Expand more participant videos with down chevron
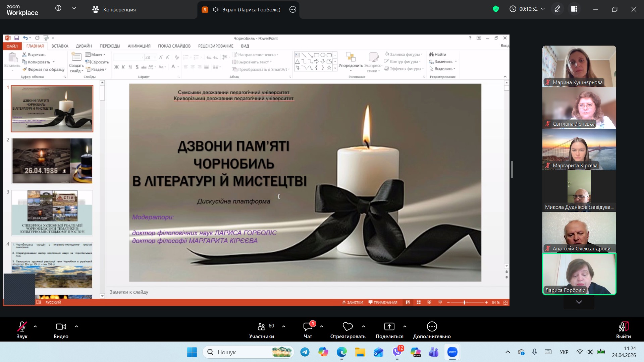The height and width of the screenshot is (362, 644). click(x=579, y=302)
